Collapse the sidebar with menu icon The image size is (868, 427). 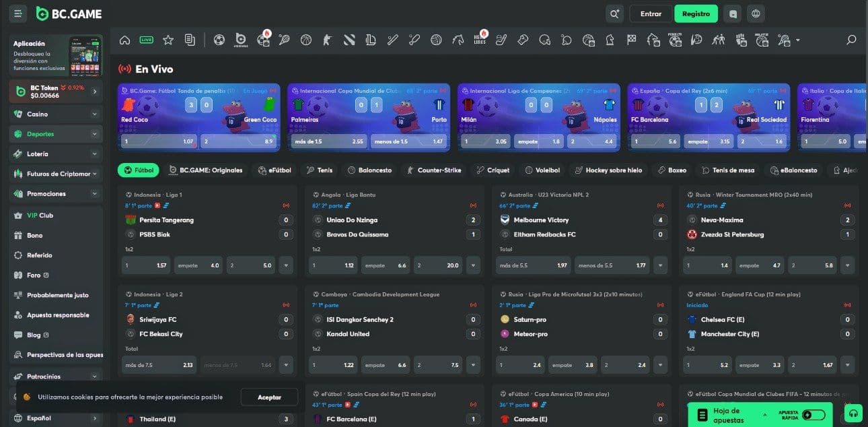pos(17,13)
